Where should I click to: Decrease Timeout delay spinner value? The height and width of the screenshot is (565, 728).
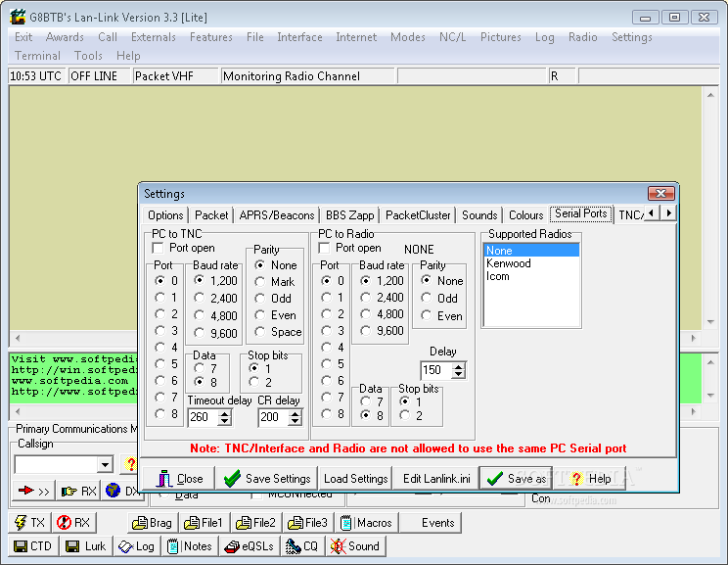point(225,421)
